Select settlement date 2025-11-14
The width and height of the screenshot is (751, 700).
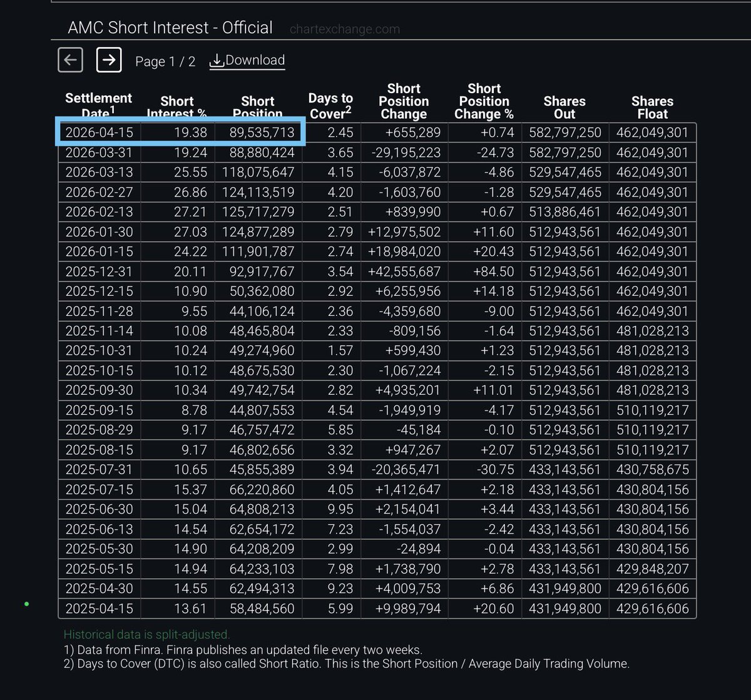point(99,331)
